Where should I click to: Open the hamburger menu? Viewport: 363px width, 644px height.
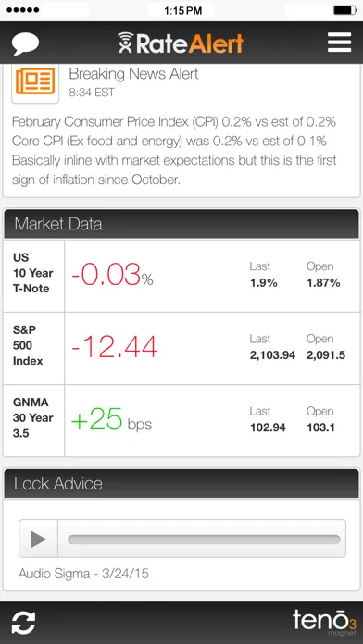point(339,43)
